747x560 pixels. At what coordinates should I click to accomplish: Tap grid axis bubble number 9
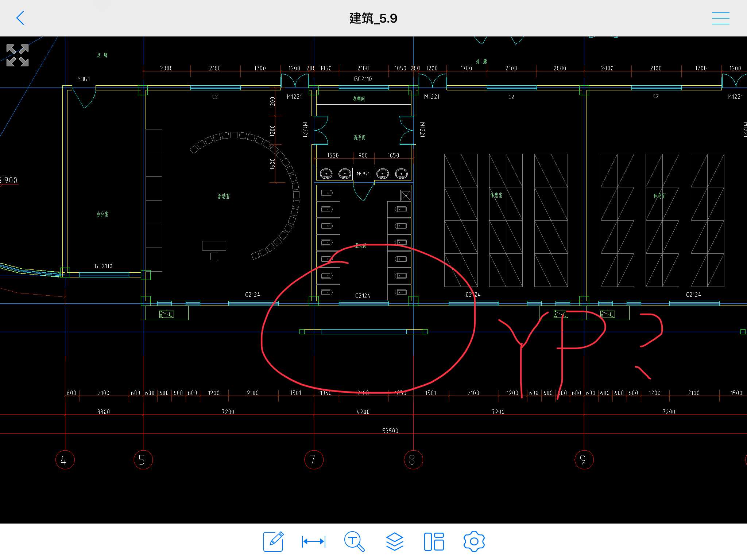[x=584, y=460]
